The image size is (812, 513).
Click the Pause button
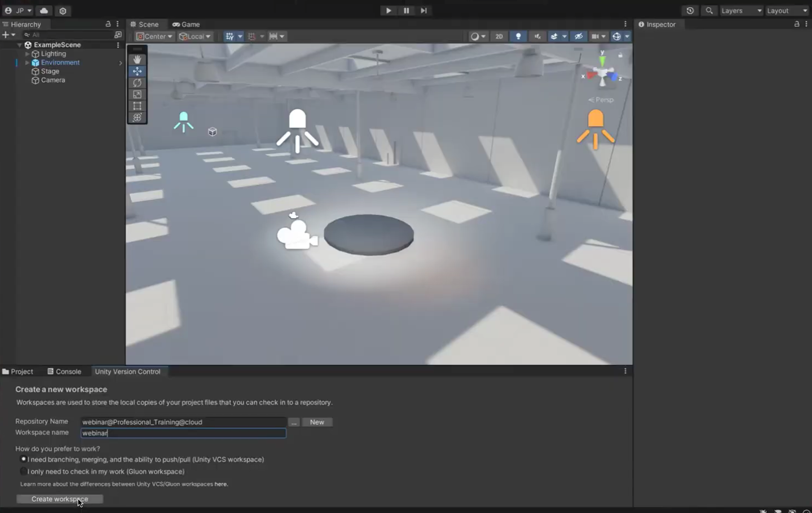coord(406,11)
